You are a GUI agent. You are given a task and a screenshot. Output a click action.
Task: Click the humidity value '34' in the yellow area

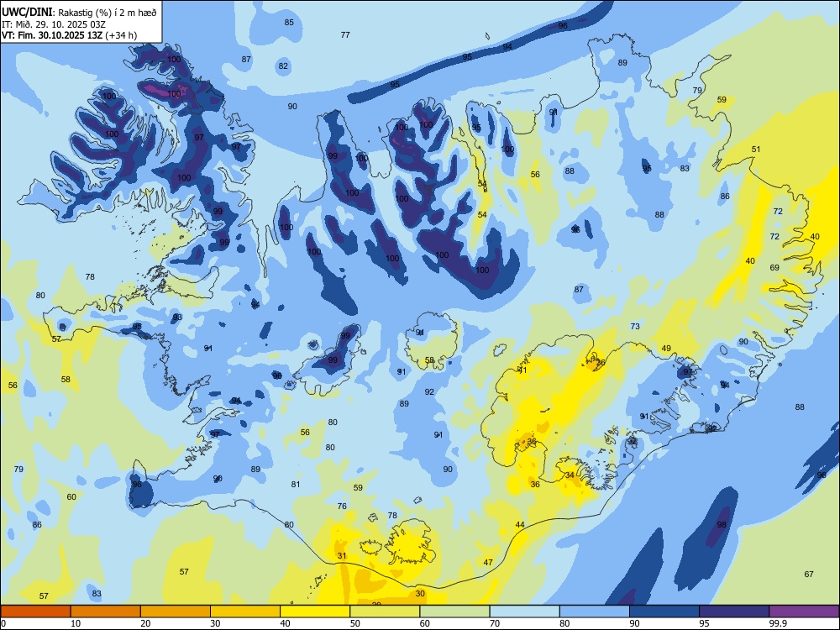570,475
